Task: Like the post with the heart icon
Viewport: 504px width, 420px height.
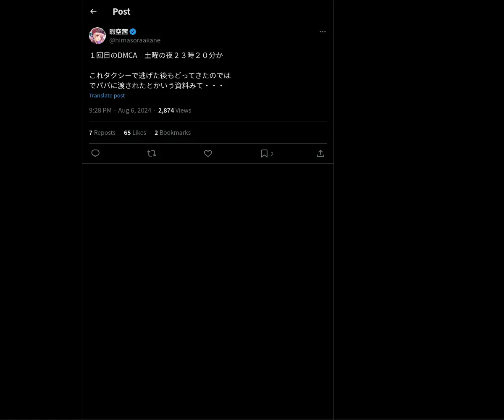Action: tap(208, 153)
